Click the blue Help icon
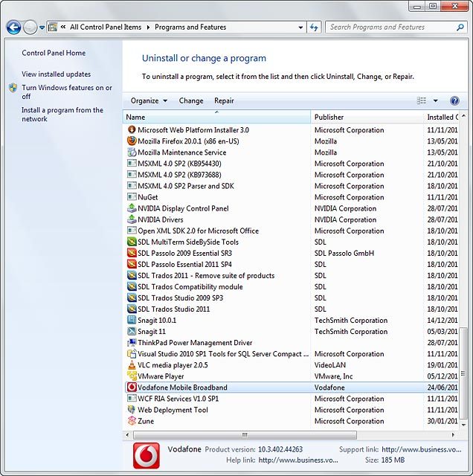The height and width of the screenshot is (476, 473). coord(454,100)
